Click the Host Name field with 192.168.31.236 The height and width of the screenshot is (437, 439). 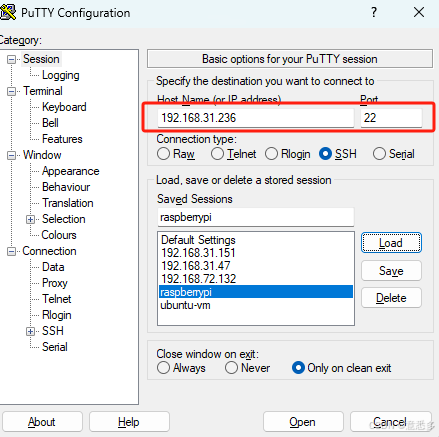[x=256, y=118]
